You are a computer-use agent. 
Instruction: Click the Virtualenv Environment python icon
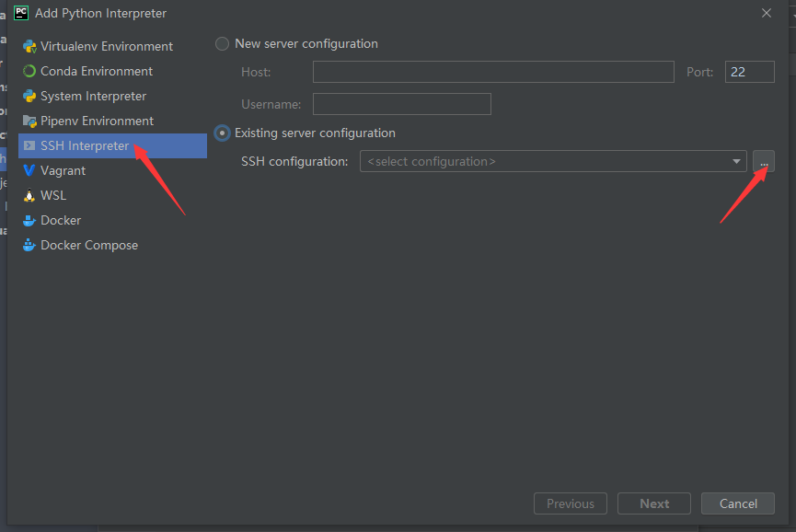pos(29,47)
